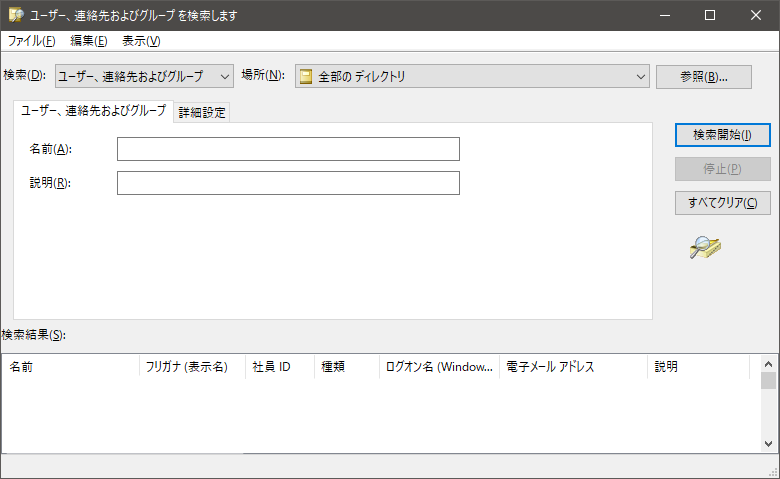
Task: Open the ファイル(F) menu
Action: (31, 41)
